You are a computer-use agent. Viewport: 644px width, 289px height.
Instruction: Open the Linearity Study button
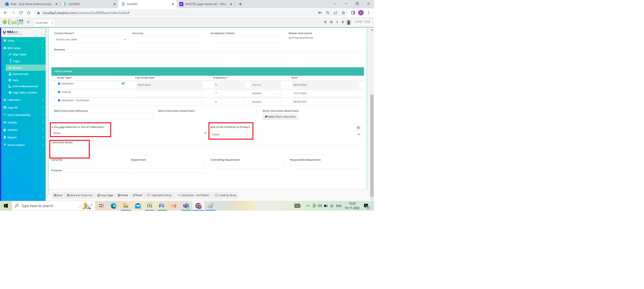pos(226,195)
